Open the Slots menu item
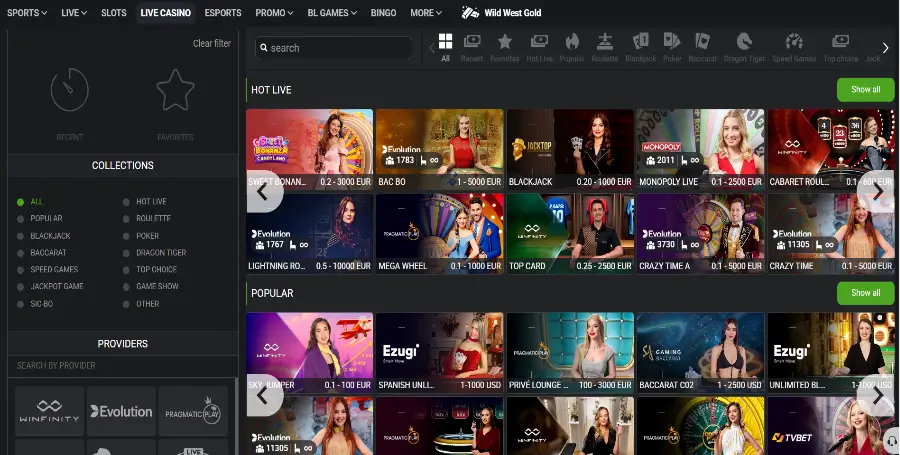Screen dimensions: 900x455 [x=114, y=13]
